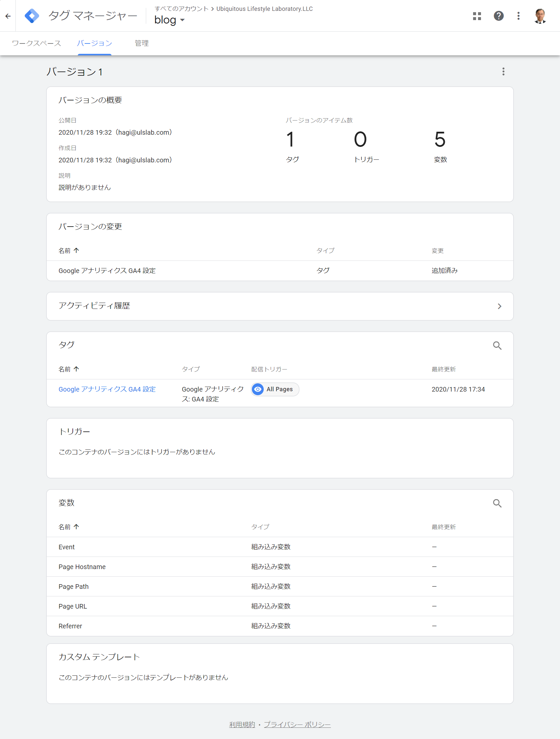Click 変更 column header
This screenshot has width=560, height=739.
438,250
